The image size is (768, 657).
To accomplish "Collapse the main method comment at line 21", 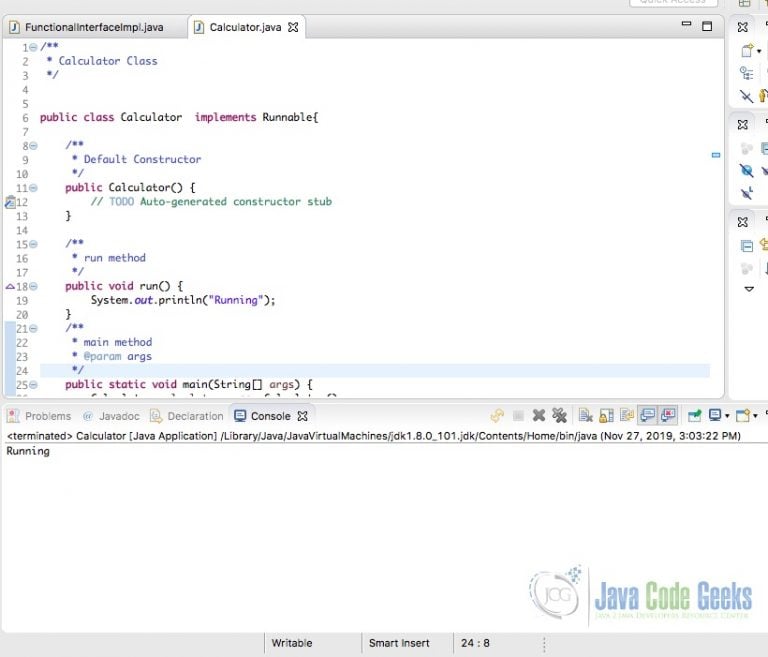I will [33, 329].
